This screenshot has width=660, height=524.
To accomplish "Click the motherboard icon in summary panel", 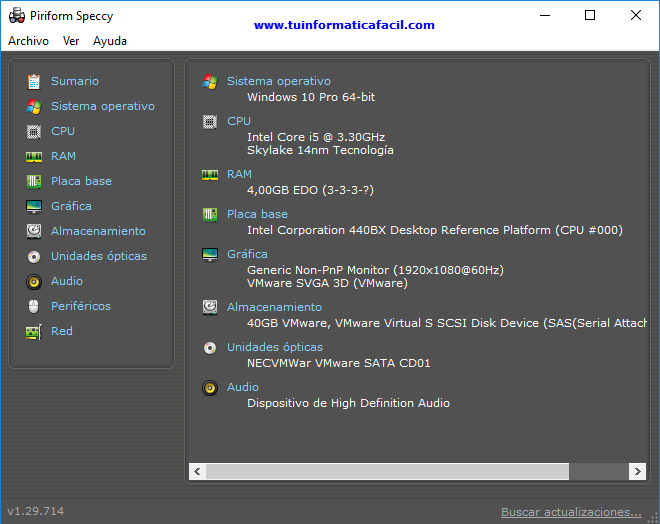I will pos(210,215).
